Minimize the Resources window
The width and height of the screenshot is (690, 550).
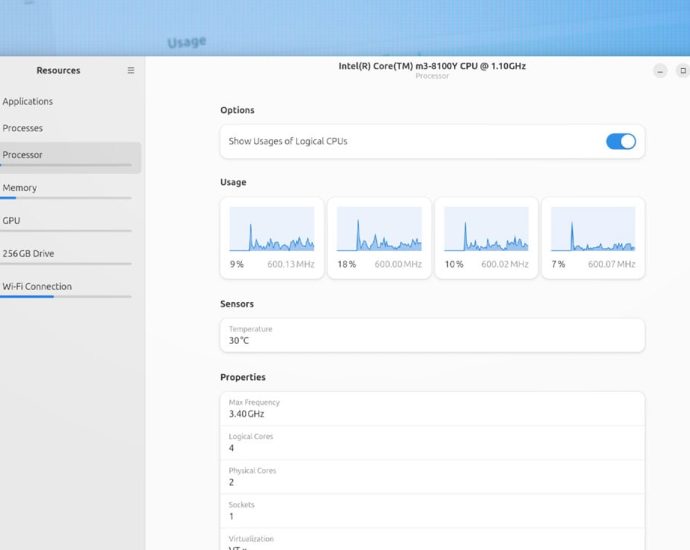pyautogui.click(x=660, y=71)
